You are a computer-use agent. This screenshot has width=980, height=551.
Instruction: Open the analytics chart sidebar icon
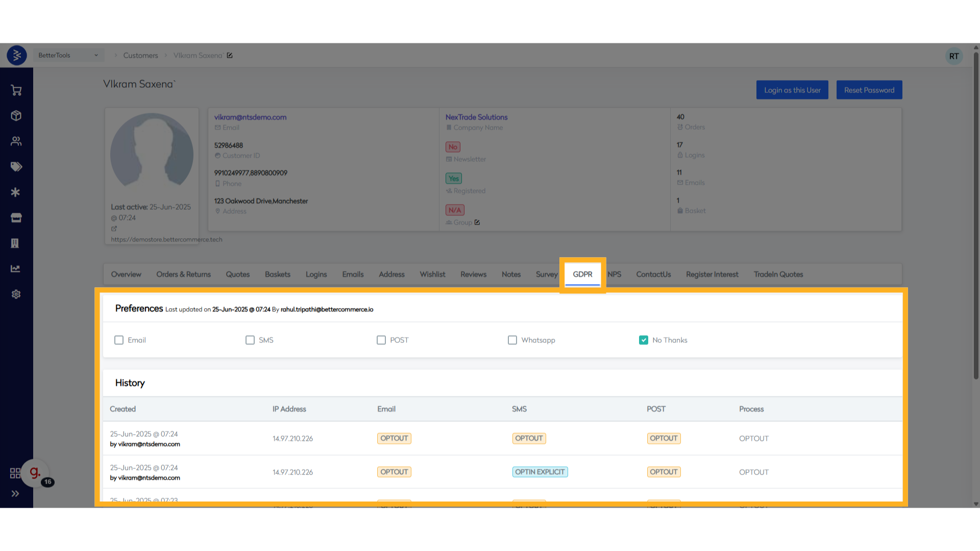pos(16,269)
